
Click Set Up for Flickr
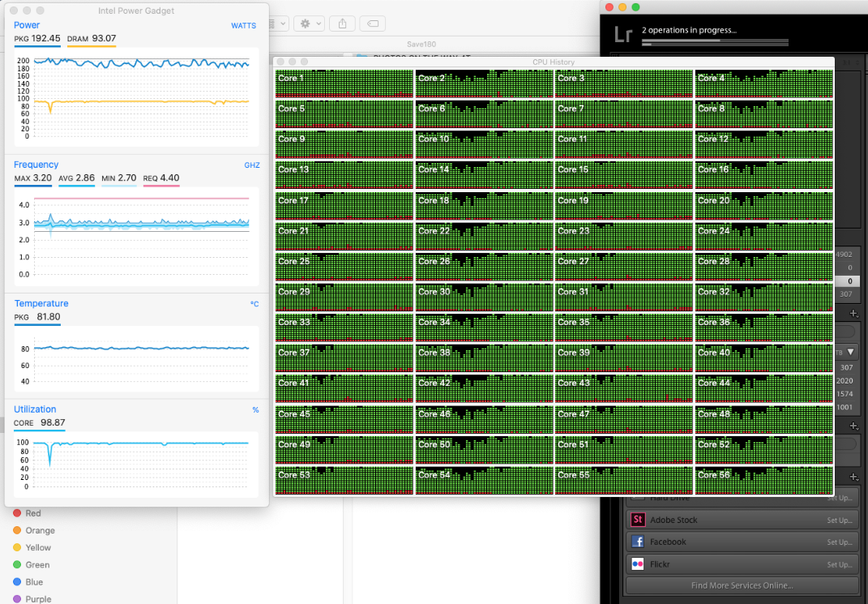point(839,564)
